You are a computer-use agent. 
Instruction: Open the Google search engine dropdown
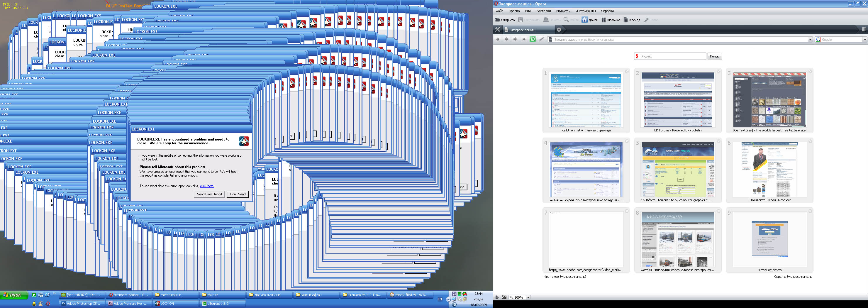pyautogui.click(x=865, y=40)
